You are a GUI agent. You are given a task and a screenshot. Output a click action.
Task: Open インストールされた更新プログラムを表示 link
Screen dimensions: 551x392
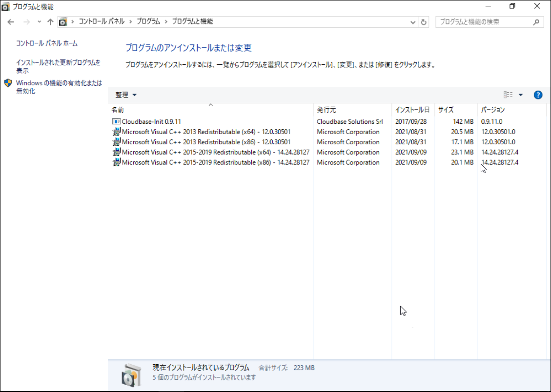click(x=58, y=66)
